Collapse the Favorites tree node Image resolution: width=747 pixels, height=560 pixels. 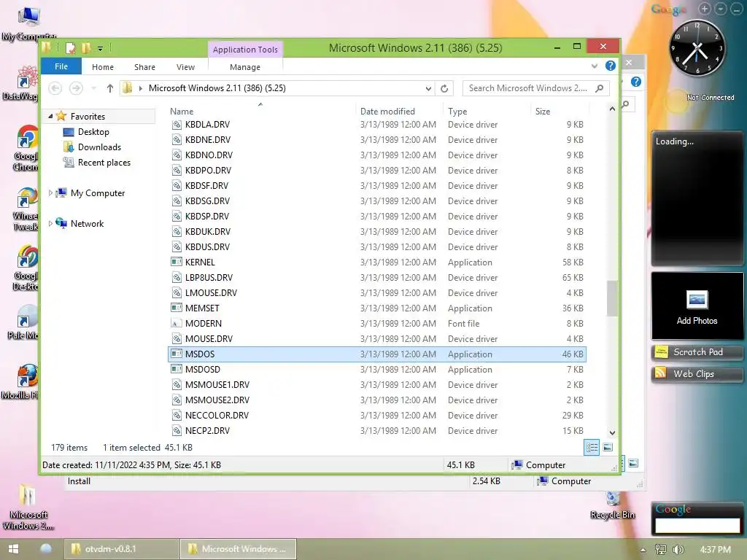50,116
